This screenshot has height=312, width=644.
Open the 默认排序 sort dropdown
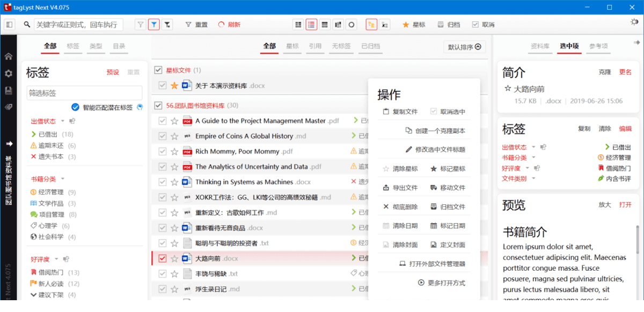[465, 47]
